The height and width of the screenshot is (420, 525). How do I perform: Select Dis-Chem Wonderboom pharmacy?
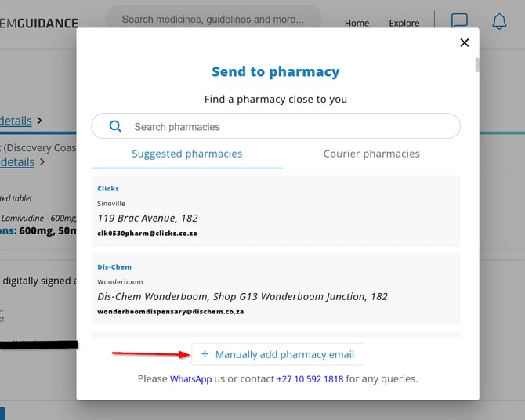point(275,289)
